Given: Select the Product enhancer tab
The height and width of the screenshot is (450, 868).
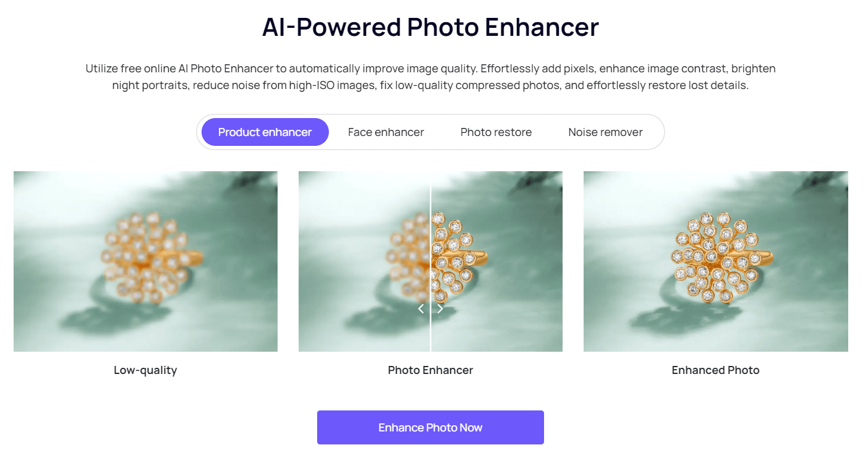Looking at the screenshot, I should click(x=265, y=132).
